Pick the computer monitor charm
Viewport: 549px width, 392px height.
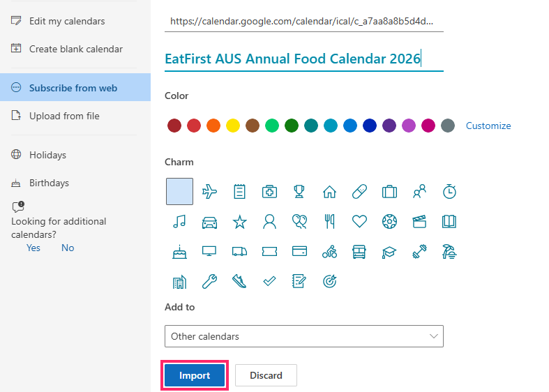(x=209, y=251)
